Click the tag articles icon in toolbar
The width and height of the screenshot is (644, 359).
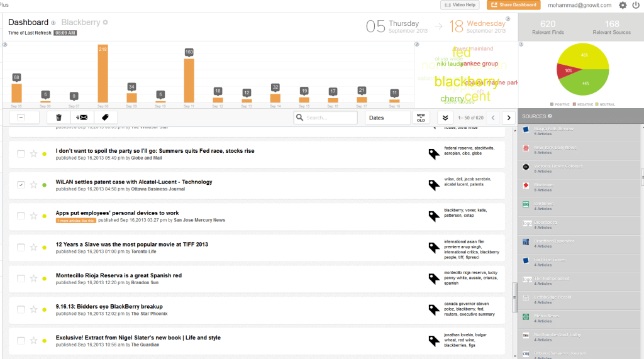106,118
